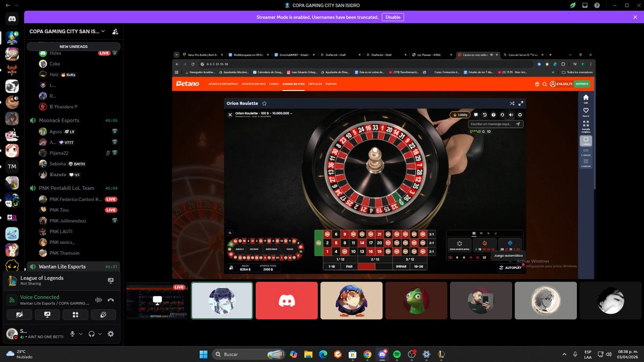Viewport: 644px width, 362px height.
Task: Open the TM server icon
Action: coord(12,166)
